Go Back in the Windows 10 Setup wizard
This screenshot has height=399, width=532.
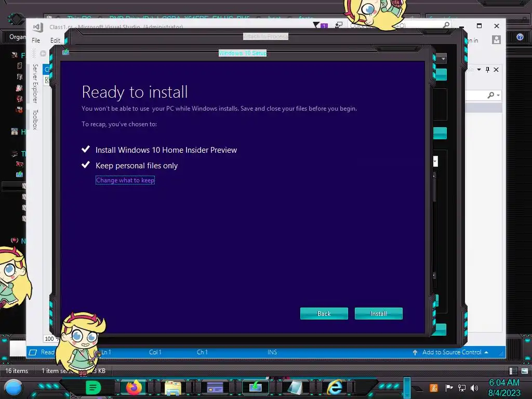[x=324, y=313]
